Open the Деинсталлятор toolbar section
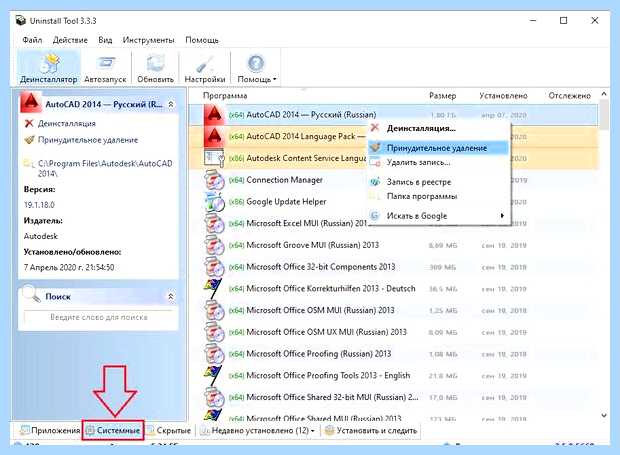The image size is (620, 455). tap(49, 67)
